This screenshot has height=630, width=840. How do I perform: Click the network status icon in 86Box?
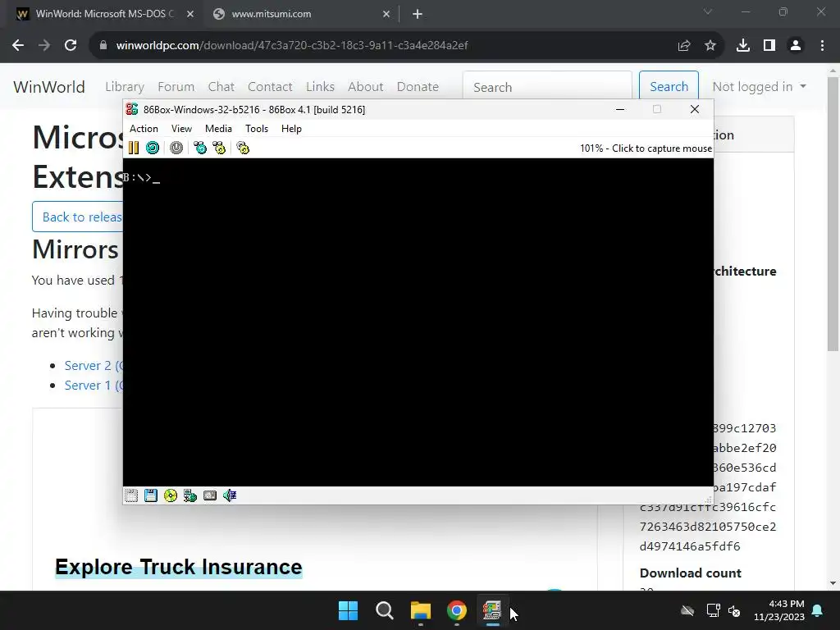[190, 495]
